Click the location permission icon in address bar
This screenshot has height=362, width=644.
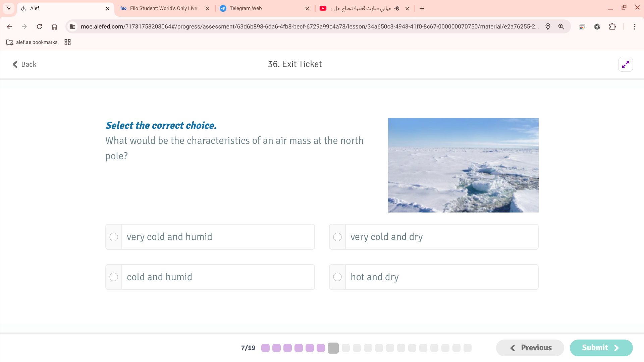[548, 26]
